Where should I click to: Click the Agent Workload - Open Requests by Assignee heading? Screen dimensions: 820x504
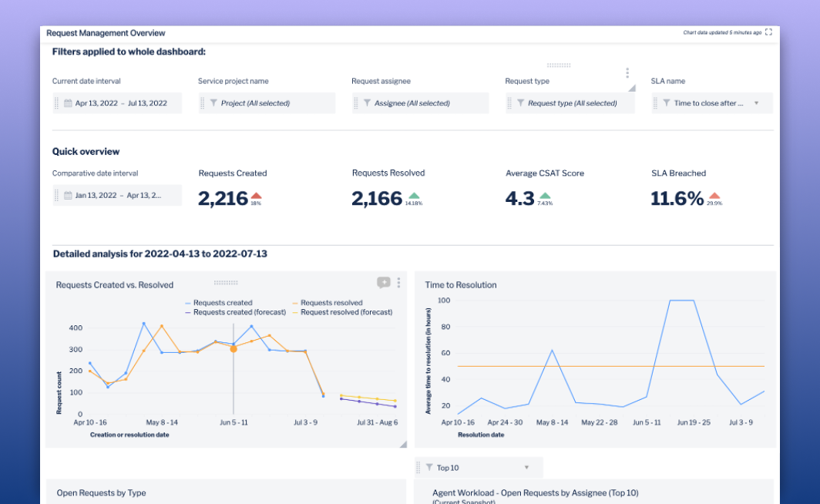(536, 492)
